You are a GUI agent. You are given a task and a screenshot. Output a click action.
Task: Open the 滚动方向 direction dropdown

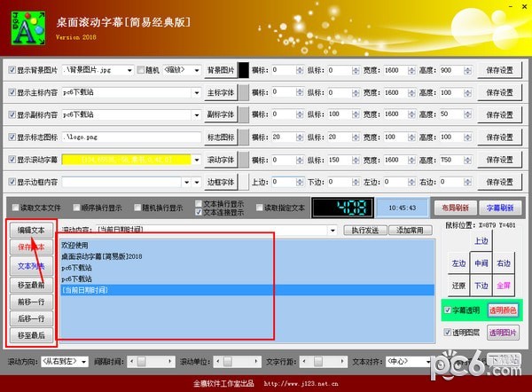(x=84, y=362)
